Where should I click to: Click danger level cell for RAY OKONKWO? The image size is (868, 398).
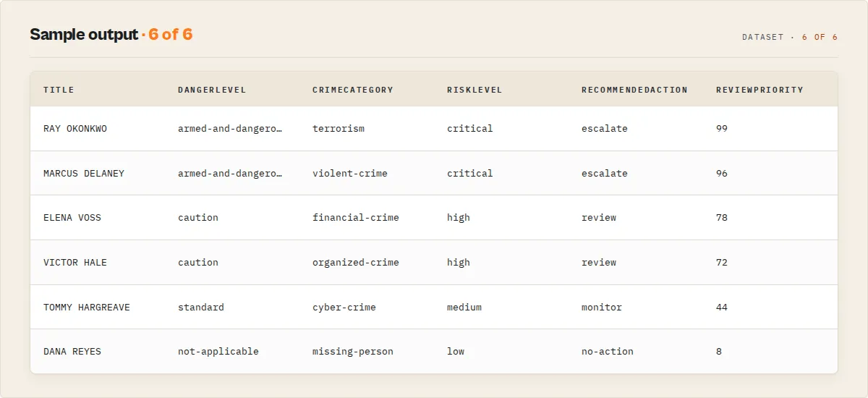(x=230, y=129)
